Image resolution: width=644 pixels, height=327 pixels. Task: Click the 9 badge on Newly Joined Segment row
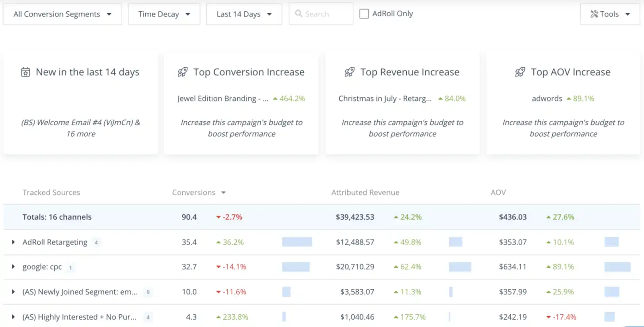point(148,292)
